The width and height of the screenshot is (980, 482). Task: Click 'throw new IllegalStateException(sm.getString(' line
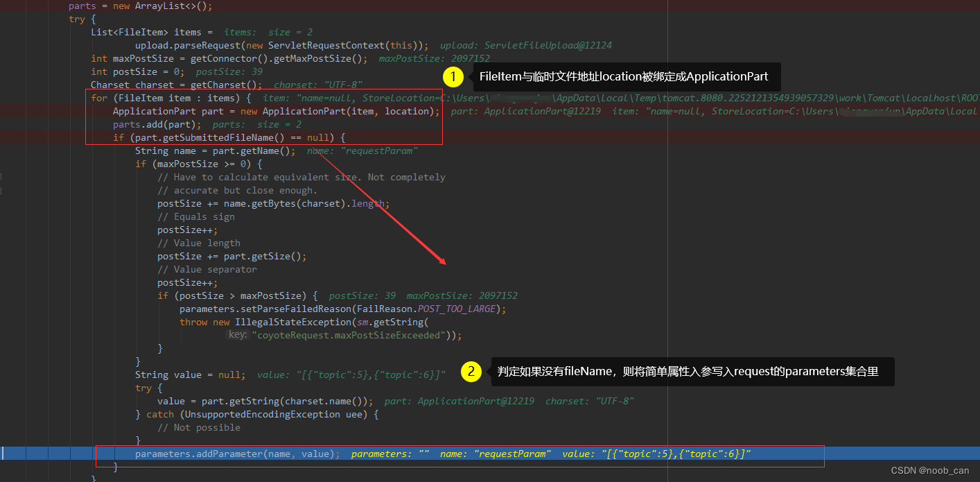304,322
